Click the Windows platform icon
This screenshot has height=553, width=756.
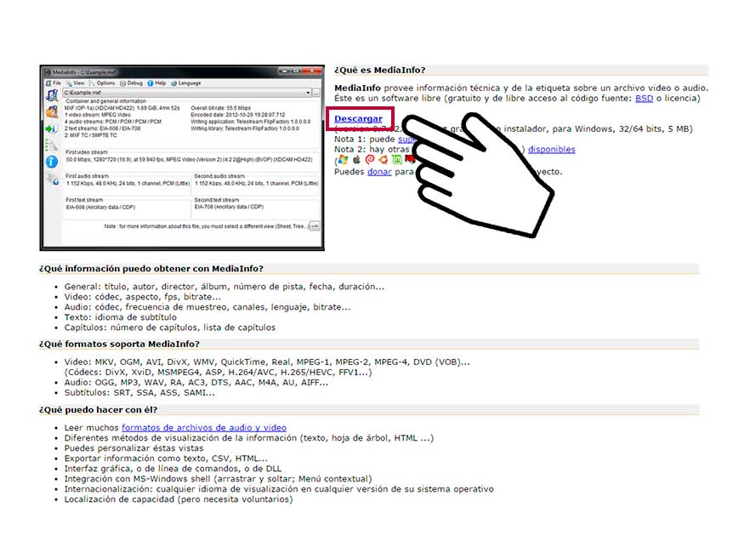pyautogui.click(x=343, y=159)
